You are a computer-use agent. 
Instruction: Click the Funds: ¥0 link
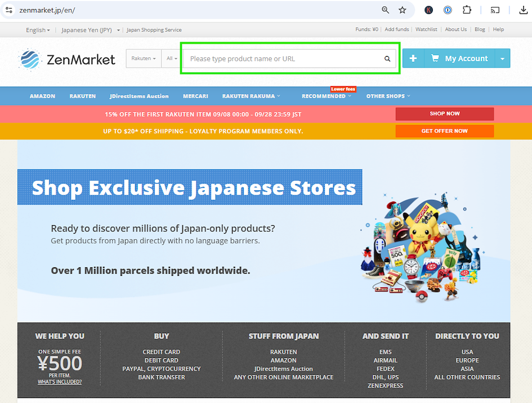366,29
